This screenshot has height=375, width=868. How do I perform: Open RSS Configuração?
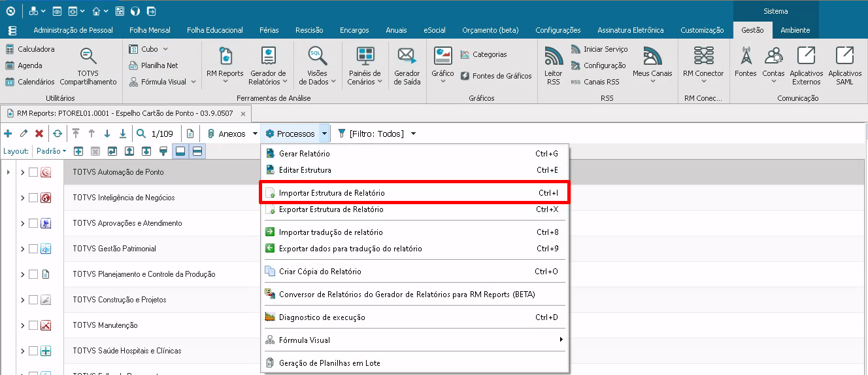[x=598, y=65]
